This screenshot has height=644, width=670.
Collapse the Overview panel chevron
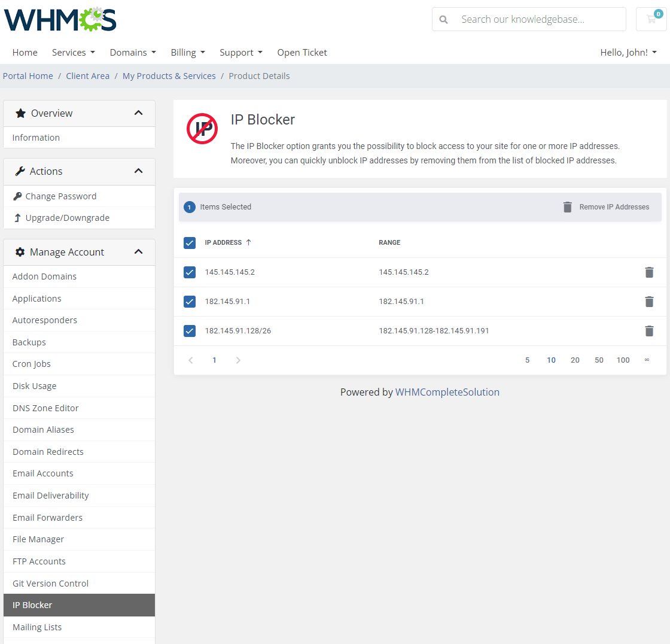coord(138,113)
